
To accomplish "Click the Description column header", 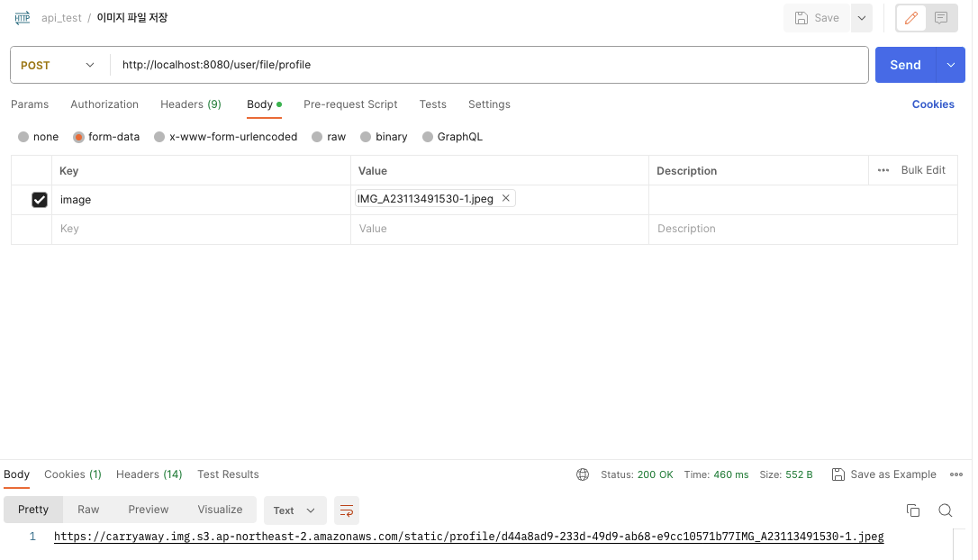I will click(686, 171).
